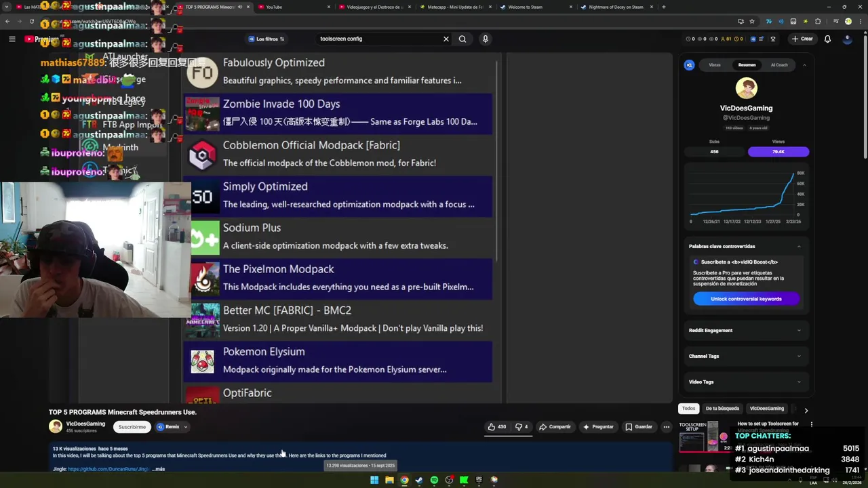This screenshot has width=868, height=488.
Task: Click the Fabulously Optimized modpack row
Action: [337, 71]
